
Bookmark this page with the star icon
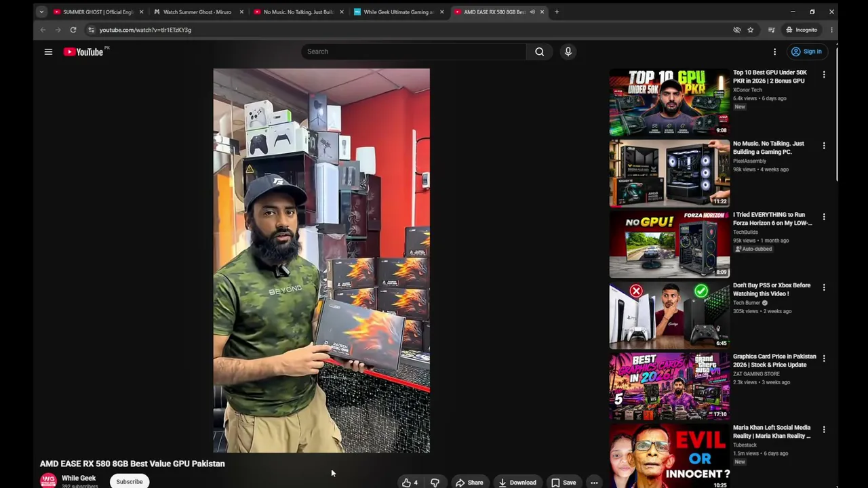(750, 30)
